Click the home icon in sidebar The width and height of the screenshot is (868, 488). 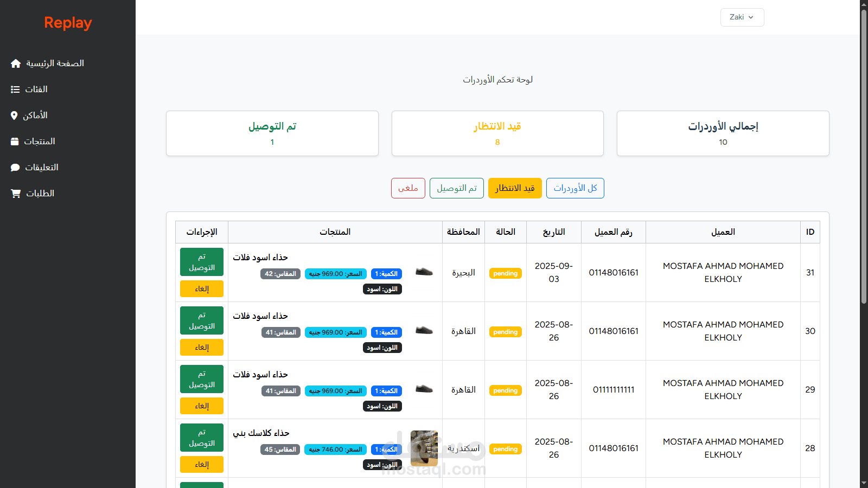[x=16, y=63]
